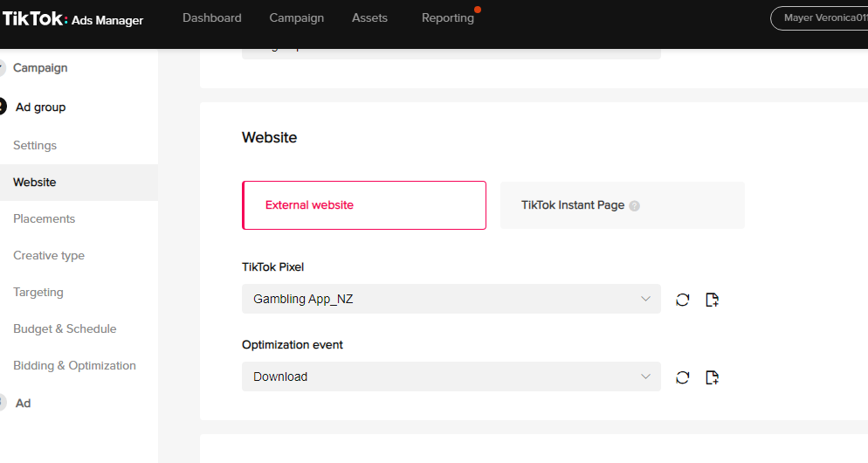
Task: Click the TikTok Pixel label
Action: point(273,267)
